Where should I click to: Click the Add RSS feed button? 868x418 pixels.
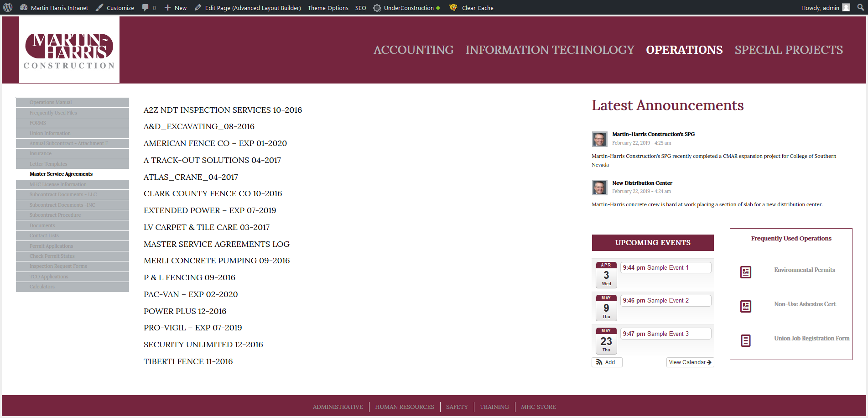point(607,362)
